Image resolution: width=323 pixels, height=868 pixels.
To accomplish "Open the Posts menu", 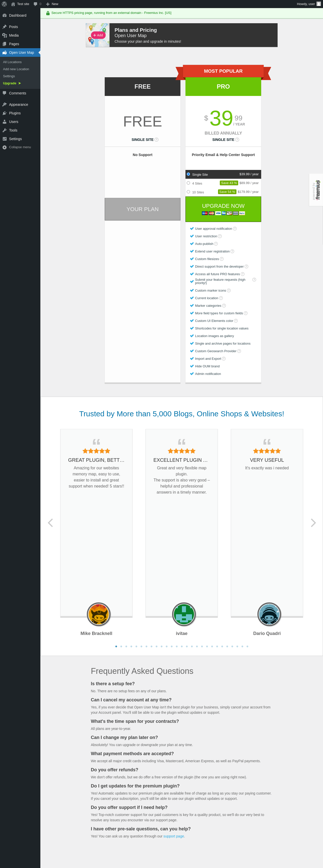I will [20, 27].
